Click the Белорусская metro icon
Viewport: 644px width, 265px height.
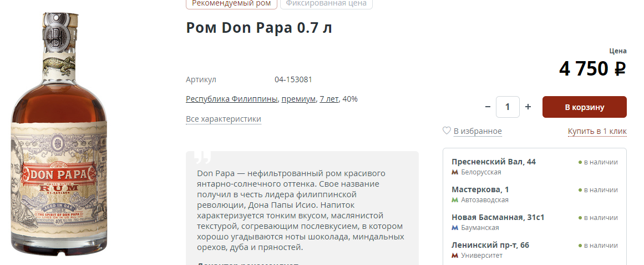455,172
